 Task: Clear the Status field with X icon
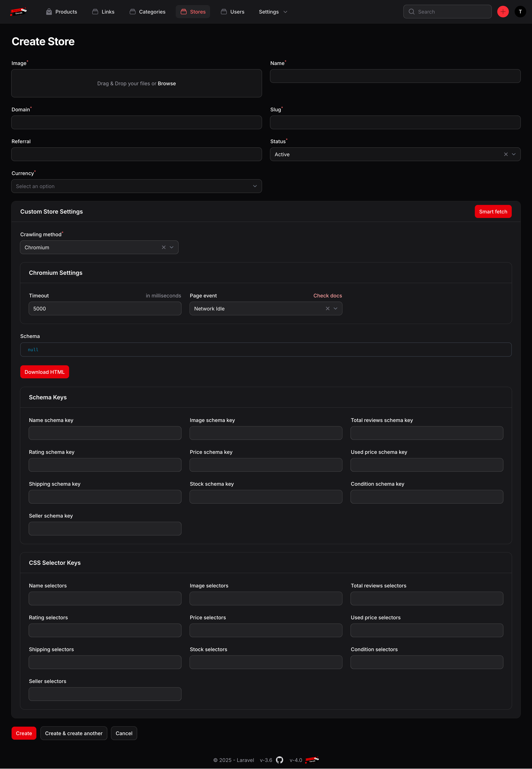click(x=506, y=154)
